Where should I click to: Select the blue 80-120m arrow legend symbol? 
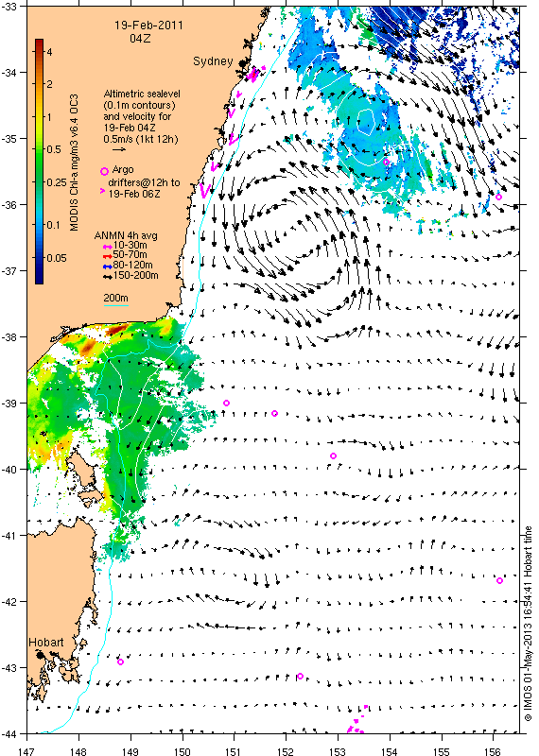(x=108, y=266)
